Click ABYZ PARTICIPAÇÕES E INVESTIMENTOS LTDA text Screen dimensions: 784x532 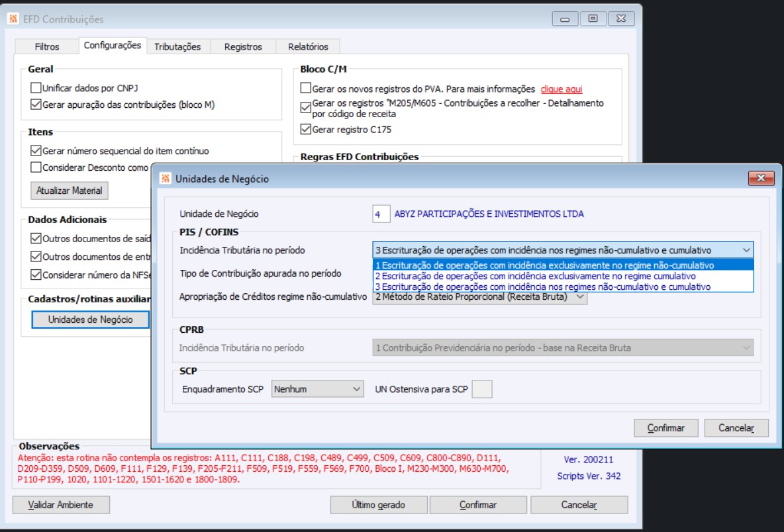tap(489, 214)
